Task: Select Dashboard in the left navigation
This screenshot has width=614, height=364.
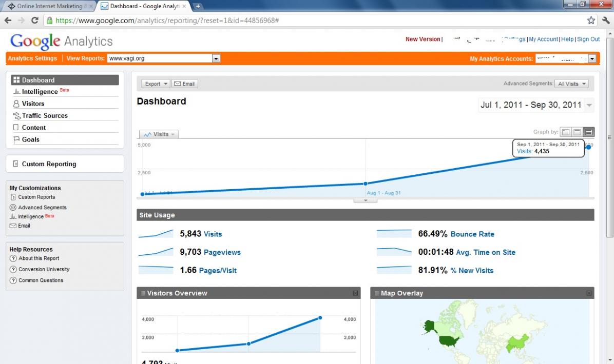Action: point(65,80)
